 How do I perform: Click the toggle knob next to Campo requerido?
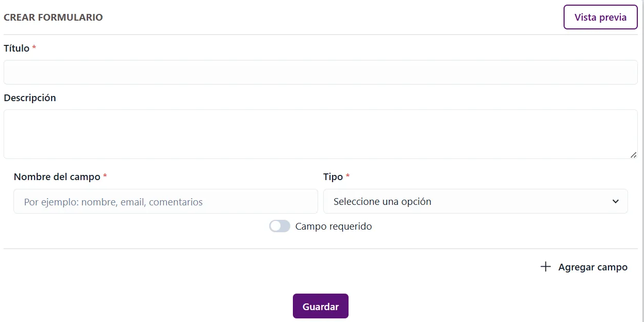click(275, 226)
